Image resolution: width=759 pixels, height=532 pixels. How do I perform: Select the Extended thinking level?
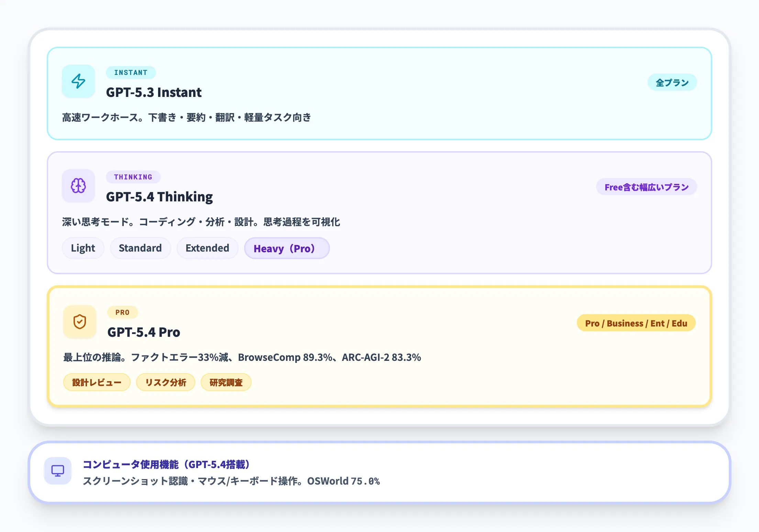(x=207, y=248)
